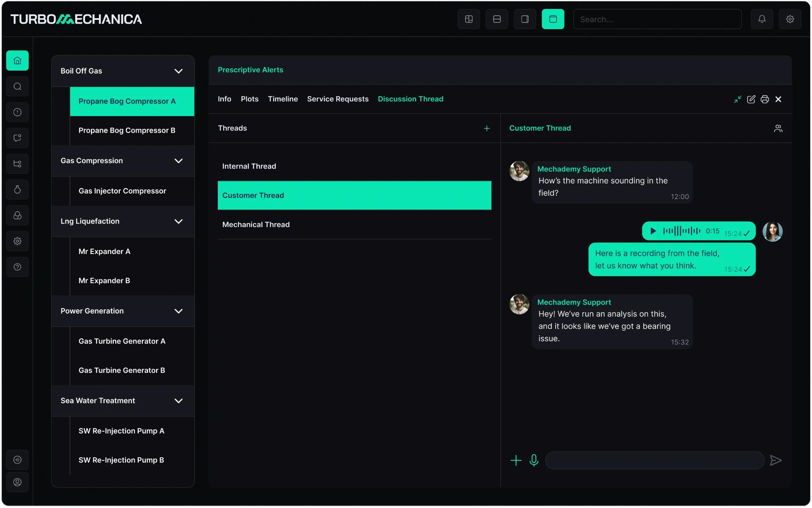Open the hierarchy tree sidebar icon
The image size is (812, 508).
tap(17, 164)
